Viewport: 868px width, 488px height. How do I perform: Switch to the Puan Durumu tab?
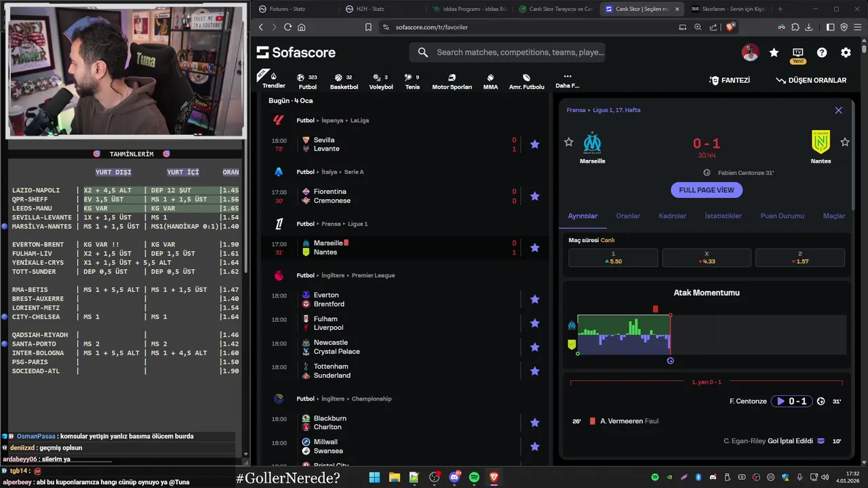coord(782,216)
